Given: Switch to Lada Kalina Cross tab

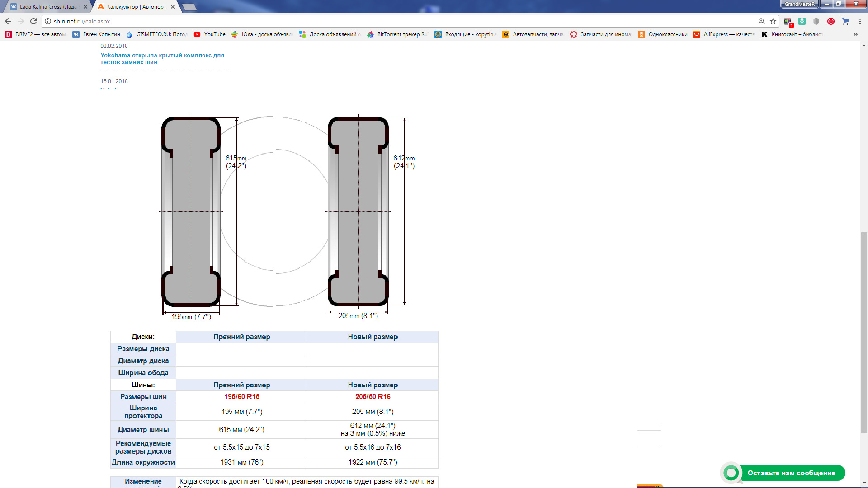Looking at the screenshot, I should click(x=47, y=7).
